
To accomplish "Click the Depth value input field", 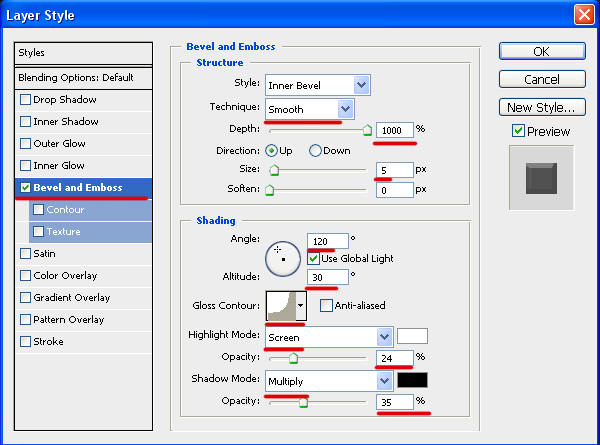I will click(x=394, y=130).
